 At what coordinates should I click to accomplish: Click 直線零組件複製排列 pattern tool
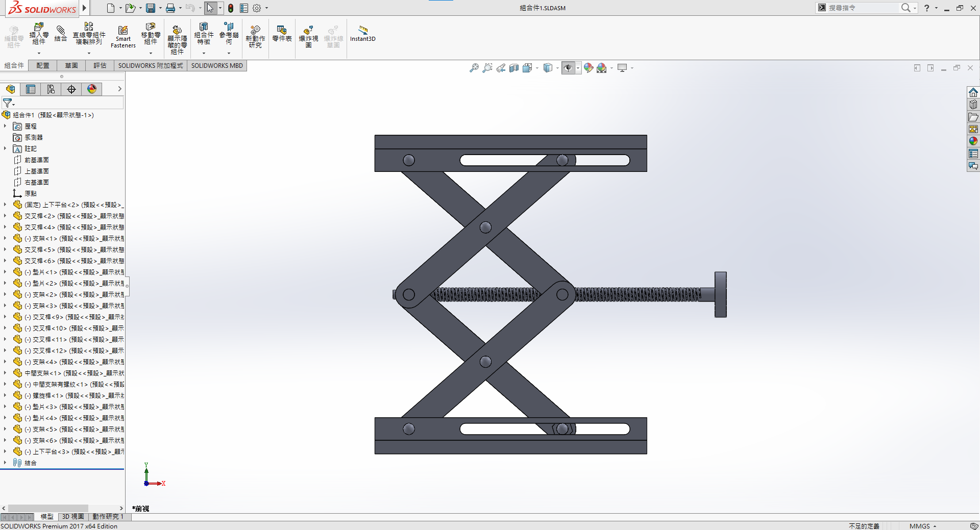pyautogui.click(x=89, y=34)
